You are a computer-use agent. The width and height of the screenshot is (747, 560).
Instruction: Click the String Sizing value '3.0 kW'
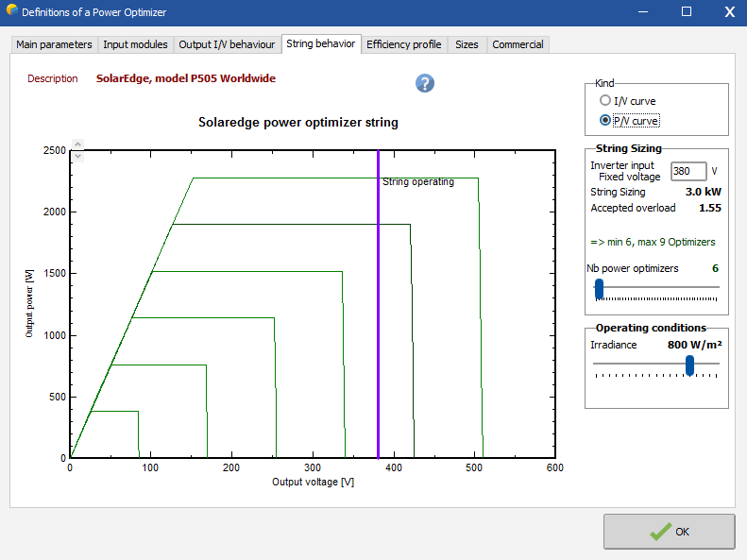(x=704, y=192)
